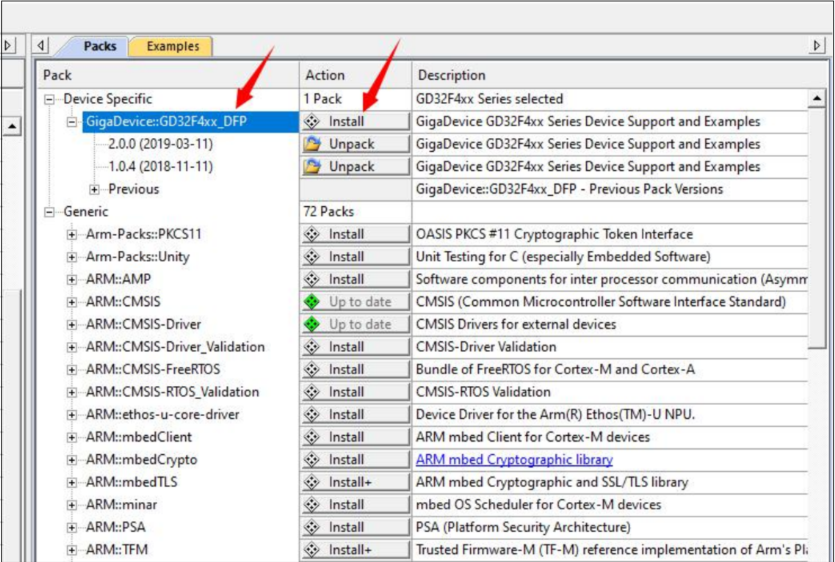Click the pack list vertical scrollbar thumb
The height and width of the screenshot is (562, 835).
coord(816,228)
